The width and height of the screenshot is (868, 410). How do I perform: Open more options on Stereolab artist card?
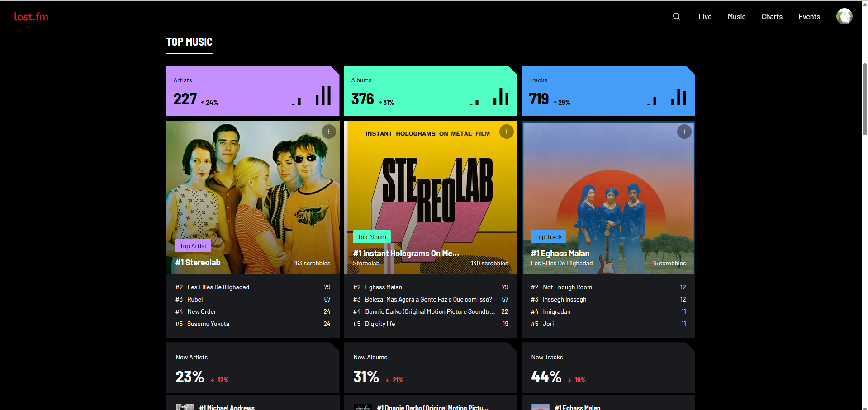pyautogui.click(x=328, y=132)
